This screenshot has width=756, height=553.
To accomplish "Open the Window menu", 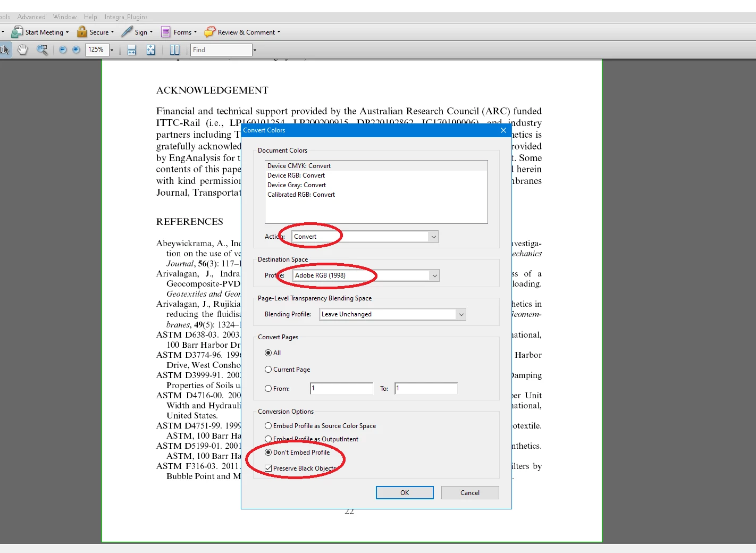I will click(x=65, y=17).
